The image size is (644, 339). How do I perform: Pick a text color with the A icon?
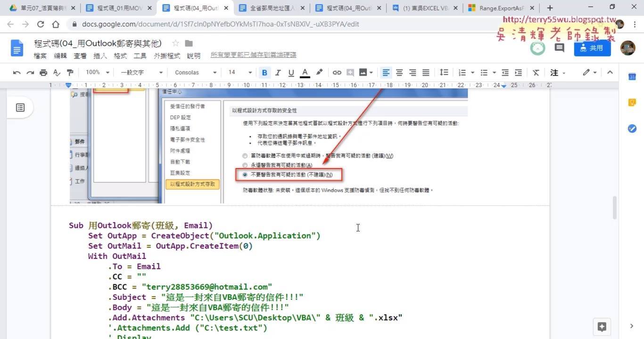305,73
